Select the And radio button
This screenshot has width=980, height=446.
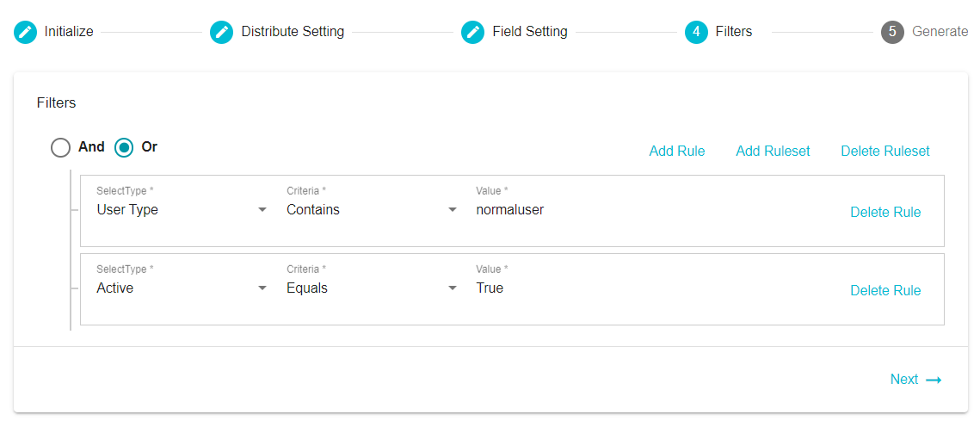(60, 147)
